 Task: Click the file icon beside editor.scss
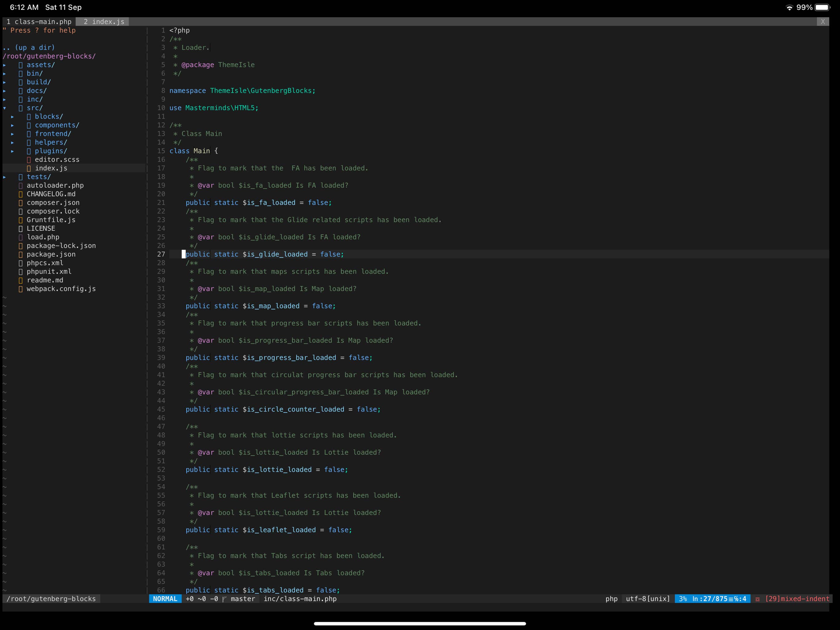[30, 159]
